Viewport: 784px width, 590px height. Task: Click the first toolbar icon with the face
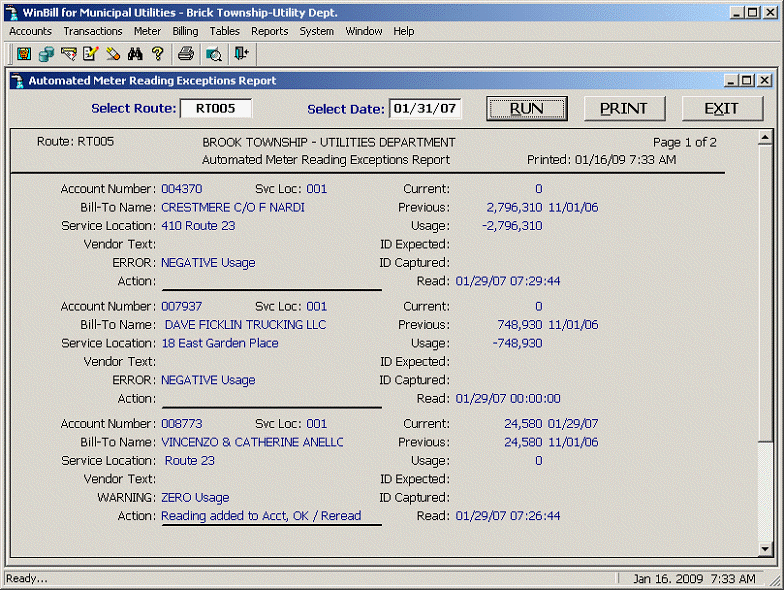pos(24,54)
